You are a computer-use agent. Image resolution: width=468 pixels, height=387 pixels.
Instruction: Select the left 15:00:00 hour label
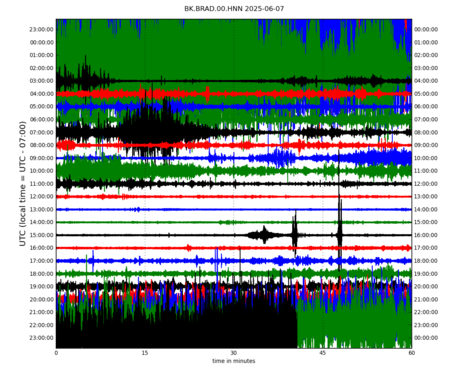tap(41, 235)
